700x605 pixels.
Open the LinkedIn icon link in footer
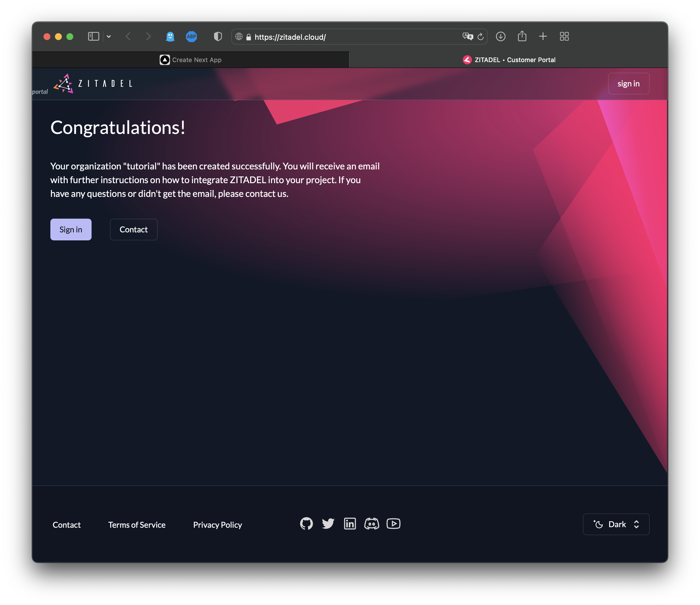coord(350,524)
